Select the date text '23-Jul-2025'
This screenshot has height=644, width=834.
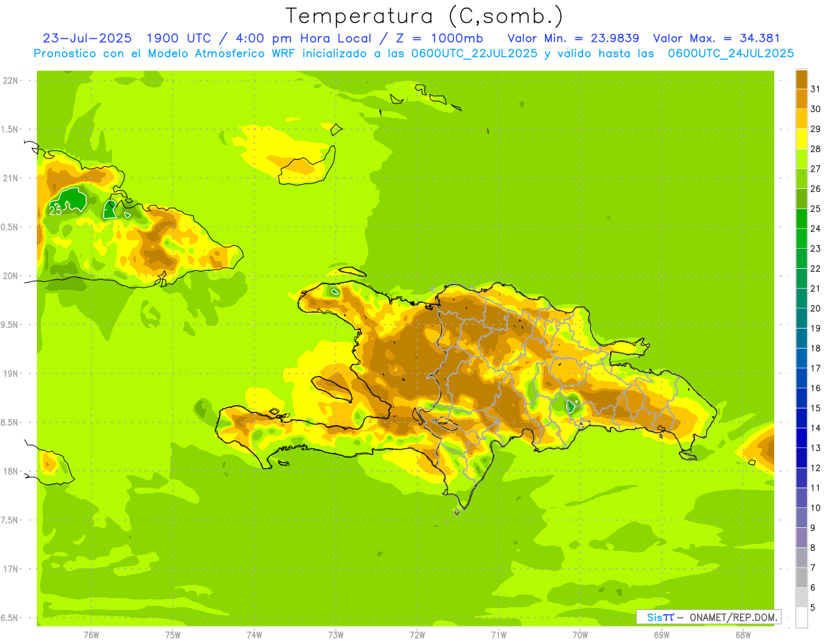point(87,38)
